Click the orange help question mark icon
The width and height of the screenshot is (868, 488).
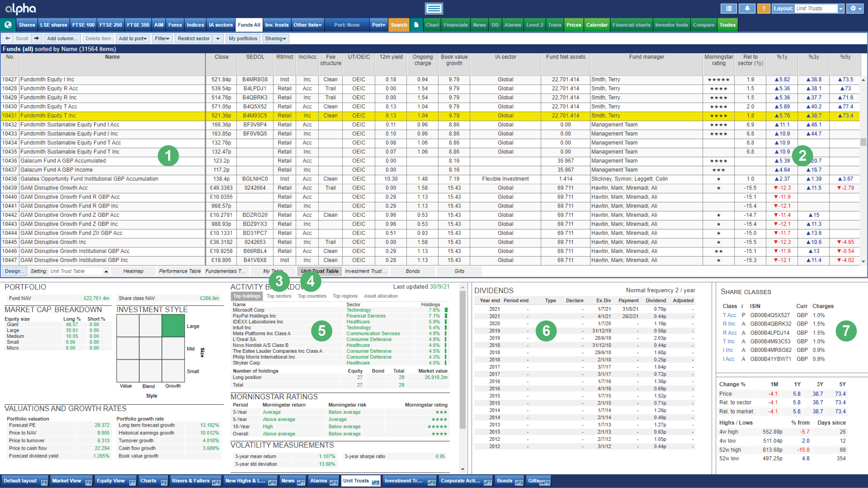(x=763, y=8)
